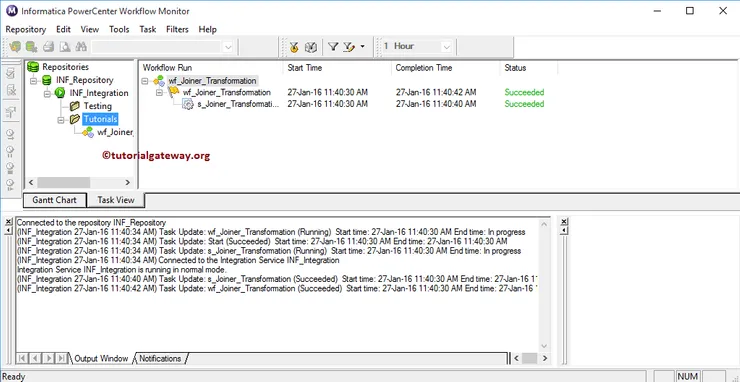This screenshot has height=382, width=740.
Task: Open the Edit menu
Action: click(63, 29)
